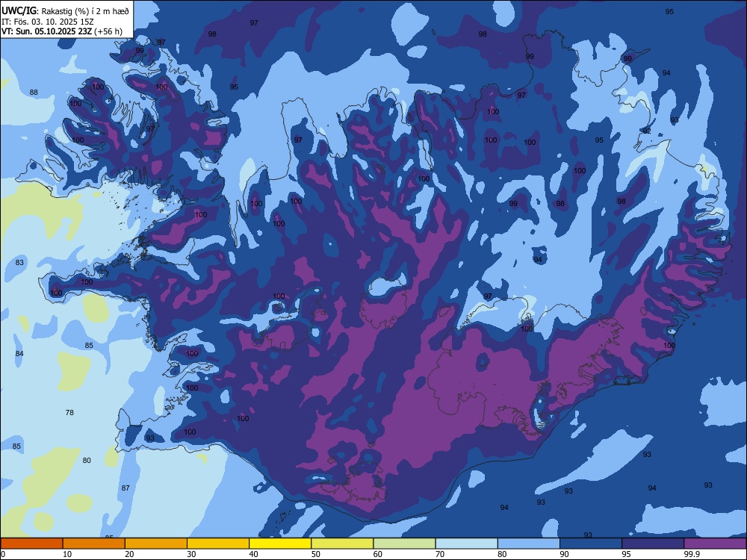Screen dimensions: 747x560
Task: Click the 'VT: Sun. 05.10.2025 23Z (+56 h)' line
Action: (62, 31)
